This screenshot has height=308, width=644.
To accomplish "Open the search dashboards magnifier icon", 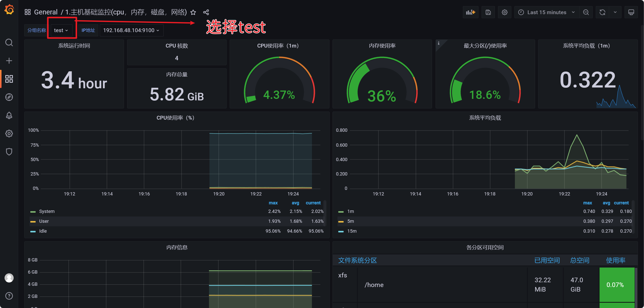I will point(9,42).
